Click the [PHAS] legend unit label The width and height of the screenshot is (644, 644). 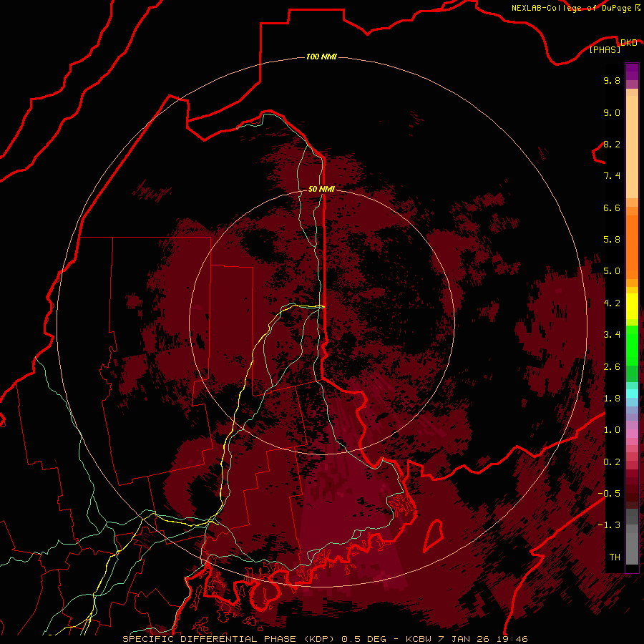pyautogui.click(x=605, y=49)
